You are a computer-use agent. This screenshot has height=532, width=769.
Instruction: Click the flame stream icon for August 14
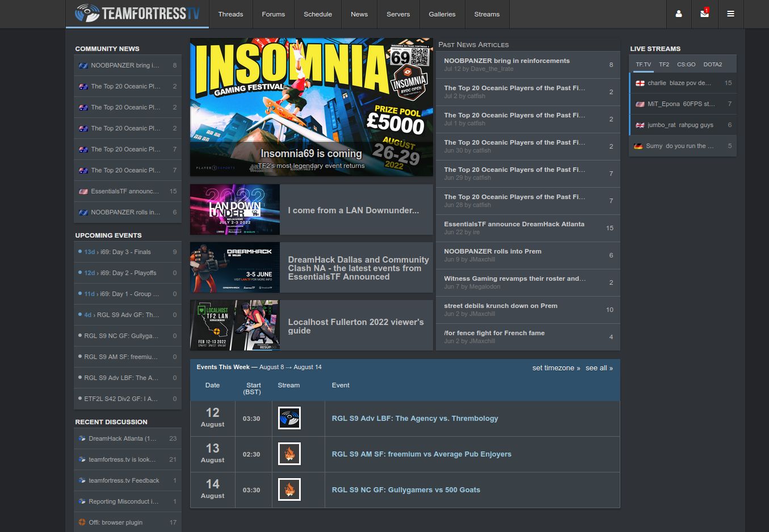point(289,489)
